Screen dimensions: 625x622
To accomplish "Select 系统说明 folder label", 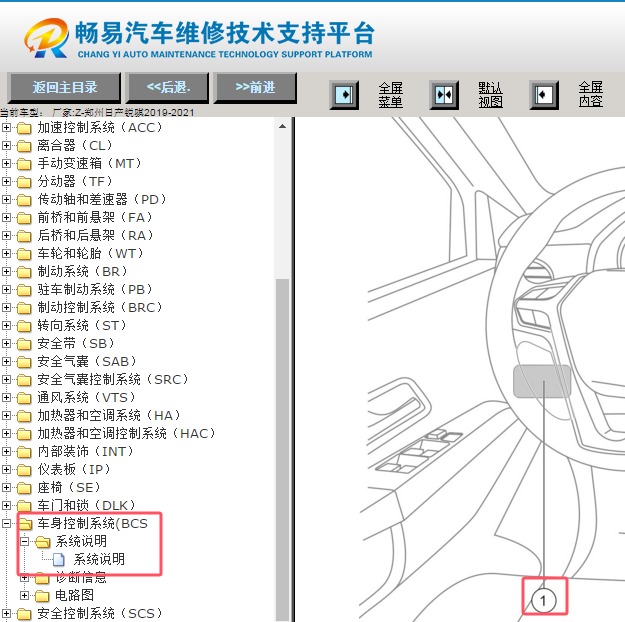I will [81, 541].
